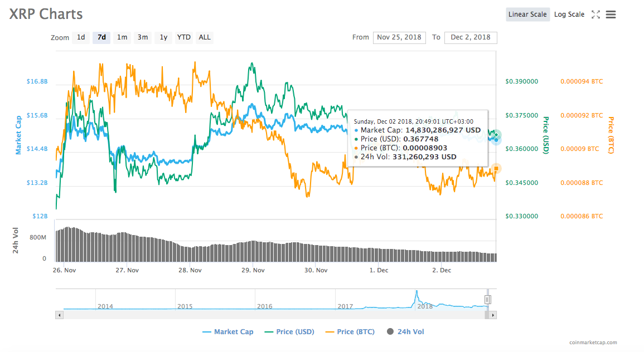The image size is (644, 352).
Task: Switch to Log Scale
Action: pos(569,14)
